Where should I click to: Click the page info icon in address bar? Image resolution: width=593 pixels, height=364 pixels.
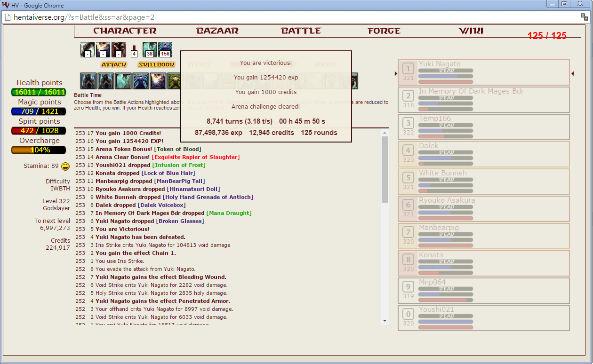pyautogui.click(x=8, y=17)
